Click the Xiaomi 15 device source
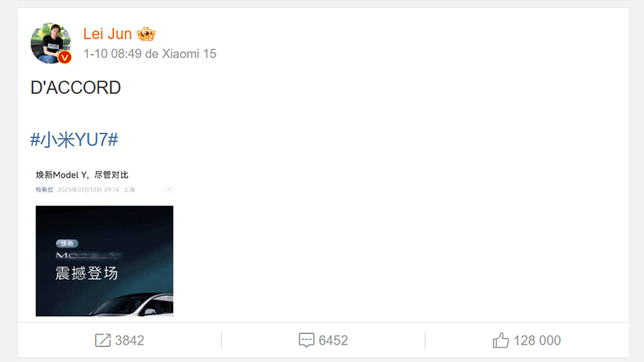 (x=189, y=54)
